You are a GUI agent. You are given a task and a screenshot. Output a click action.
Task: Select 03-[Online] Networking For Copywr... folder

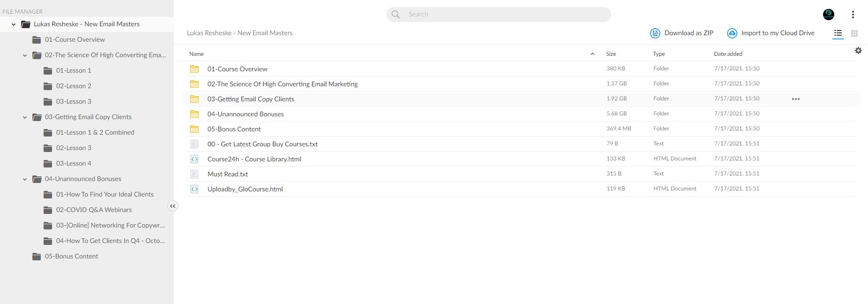coord(111,226)
